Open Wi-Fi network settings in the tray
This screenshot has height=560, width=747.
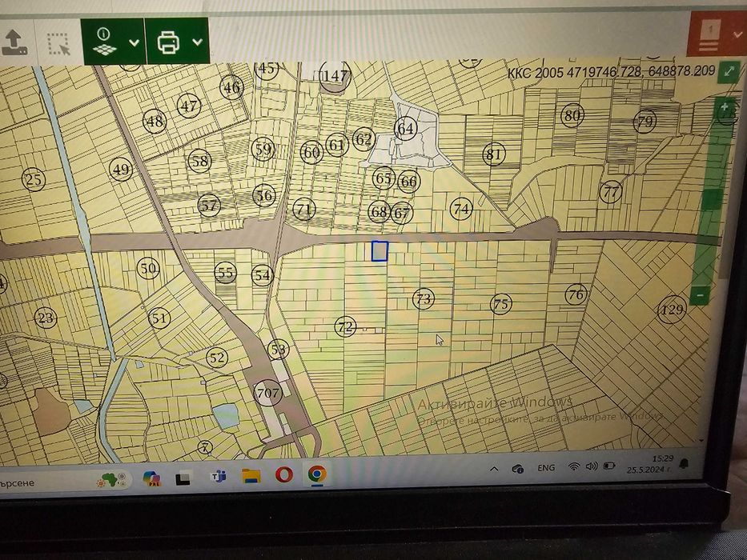tap(574, 466)
